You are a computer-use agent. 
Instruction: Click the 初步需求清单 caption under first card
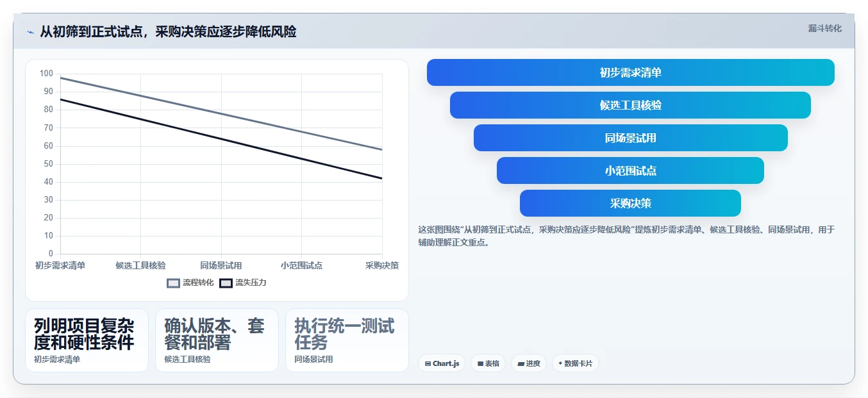click(x=57, y=360)
